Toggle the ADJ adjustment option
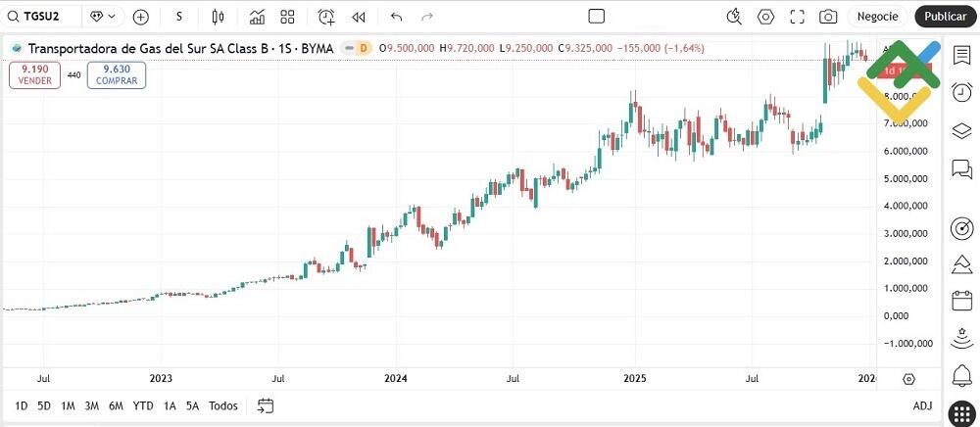Image resolution: width=980 pixels, height=427 pixels. (922, 405)
